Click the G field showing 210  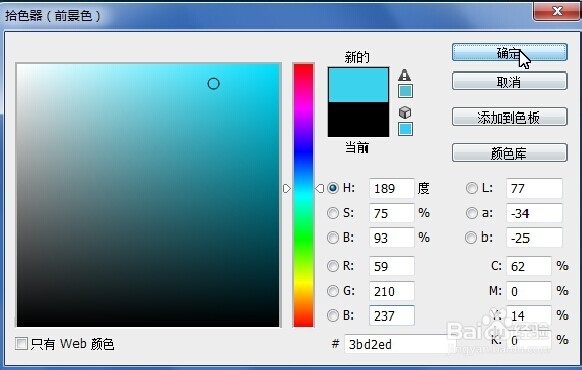click(x=392, y=291)
